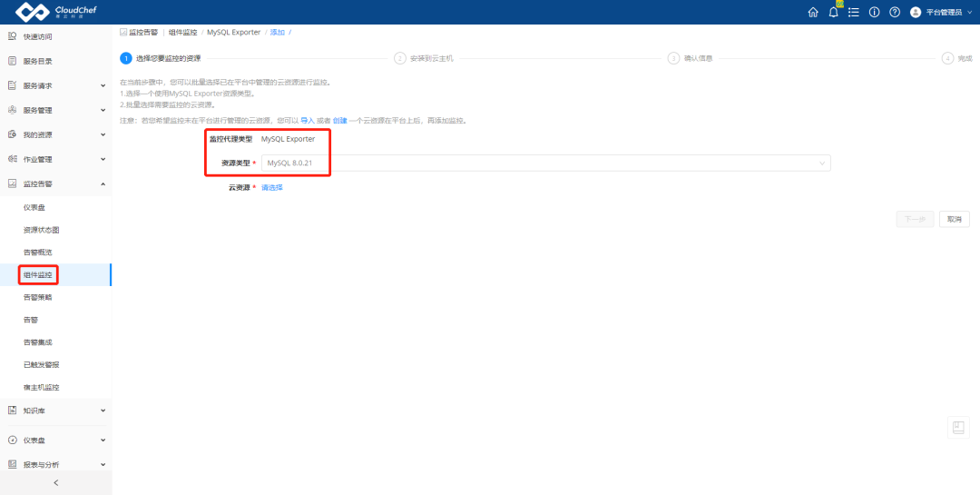
Task: Click the 知识库 sidebar icon
Action: click(12, 411)
